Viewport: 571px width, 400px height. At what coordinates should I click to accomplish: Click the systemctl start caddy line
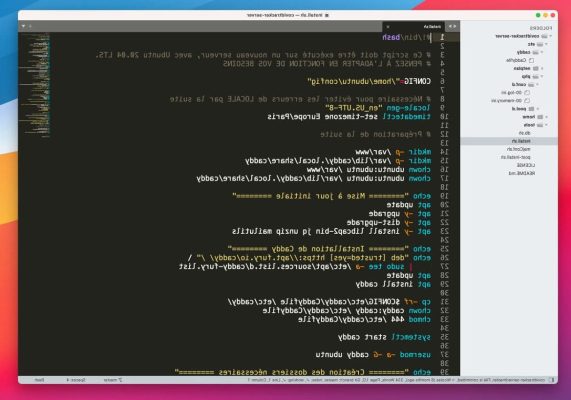click(384, 337)
